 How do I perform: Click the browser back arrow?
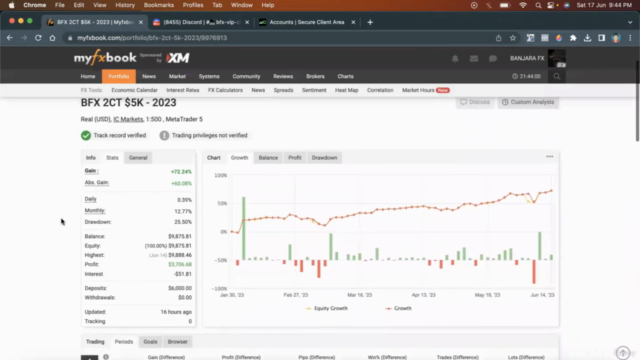pos(10,38)
